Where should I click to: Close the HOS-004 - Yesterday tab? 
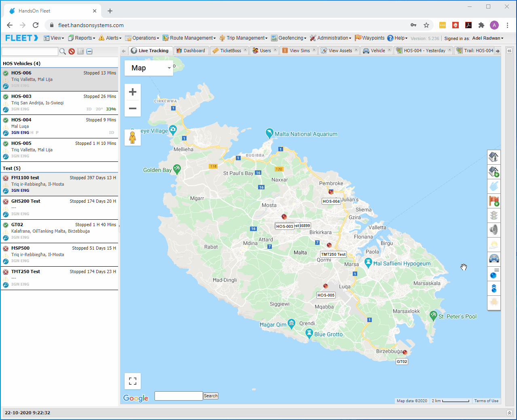(449, 50)
